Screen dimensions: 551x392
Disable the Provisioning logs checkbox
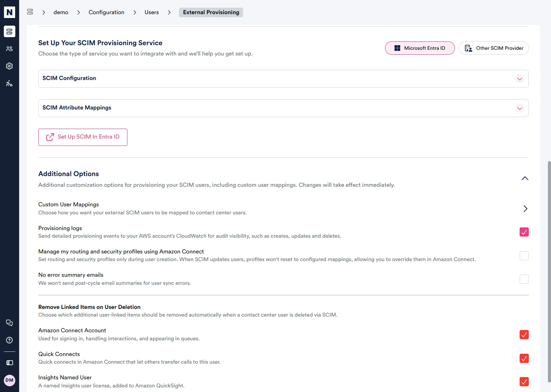coord(524,232)
